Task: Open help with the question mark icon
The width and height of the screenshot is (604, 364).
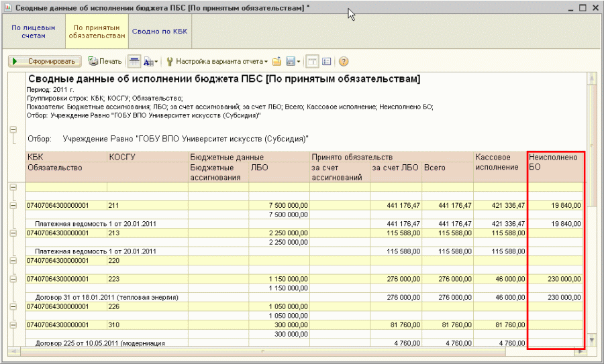Action: [344, 62]
